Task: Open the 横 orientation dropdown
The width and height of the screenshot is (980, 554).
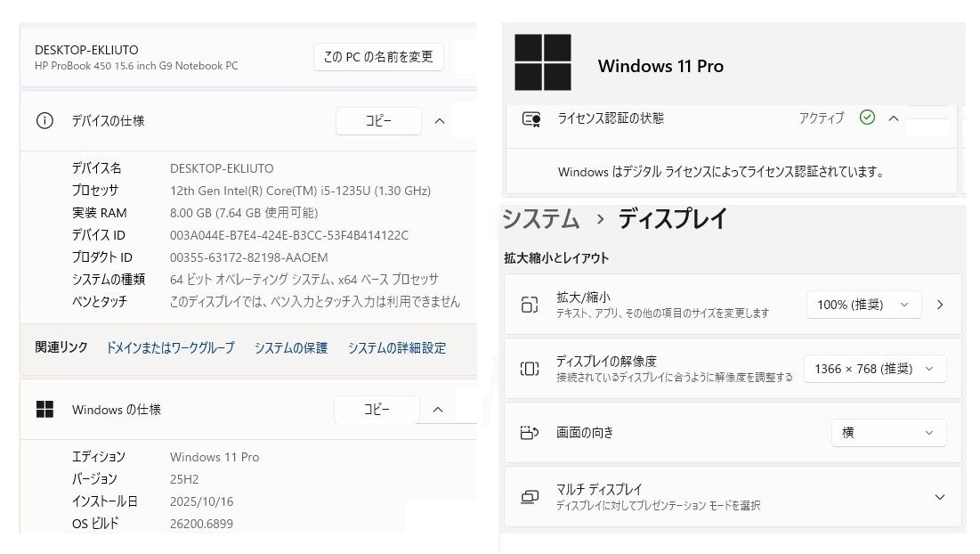Action: point(888,433)
